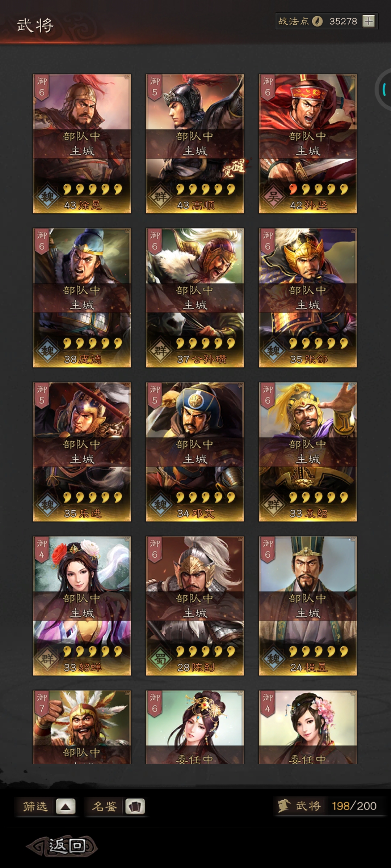
Task: Open the 公孙瓒 general card
Action: pyautogui.click(x=195, y=298)
